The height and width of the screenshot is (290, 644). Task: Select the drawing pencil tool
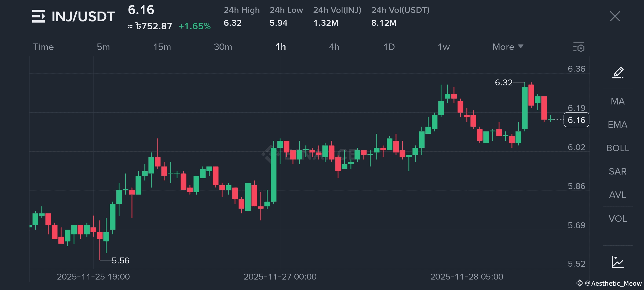pos(618,73)
